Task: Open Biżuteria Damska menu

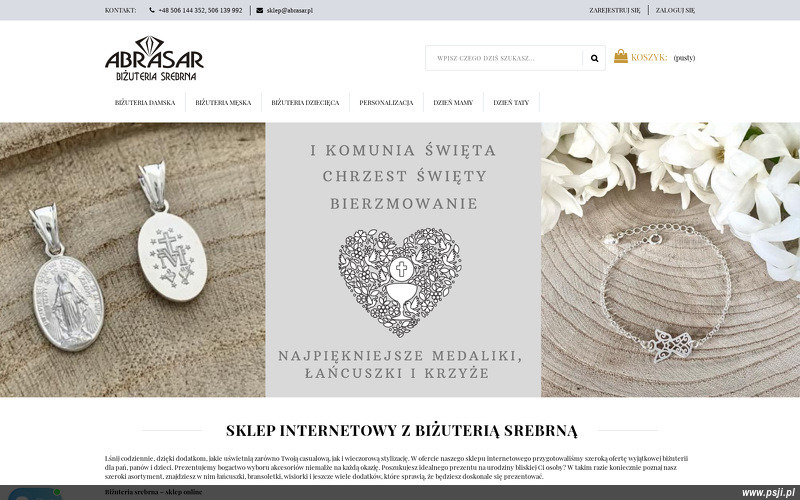Action: coord(145,103)
